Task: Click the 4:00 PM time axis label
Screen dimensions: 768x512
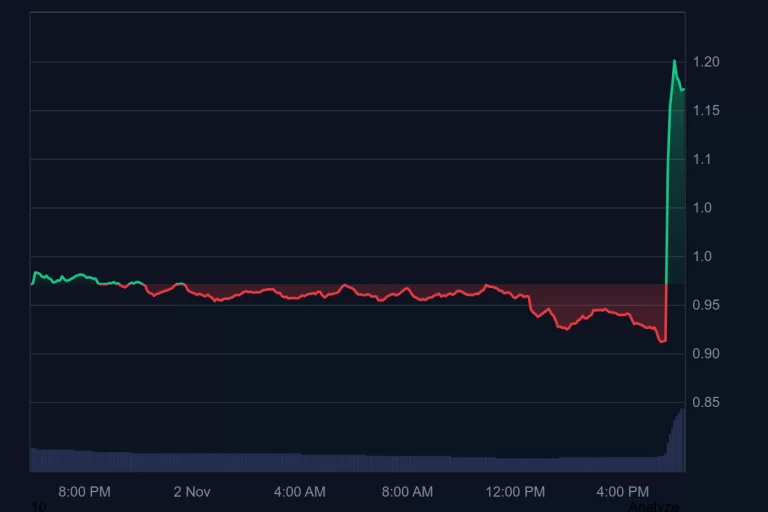Action: click(622, 492)
